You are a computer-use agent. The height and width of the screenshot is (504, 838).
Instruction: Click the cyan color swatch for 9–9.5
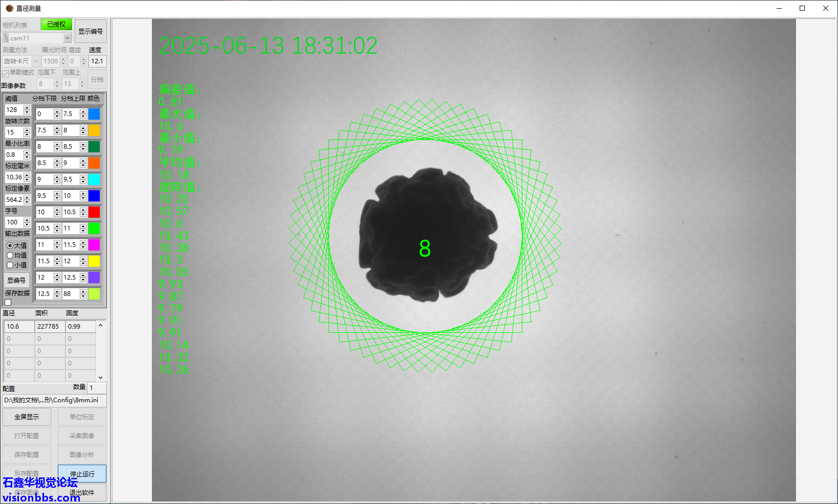coord(94,179)
